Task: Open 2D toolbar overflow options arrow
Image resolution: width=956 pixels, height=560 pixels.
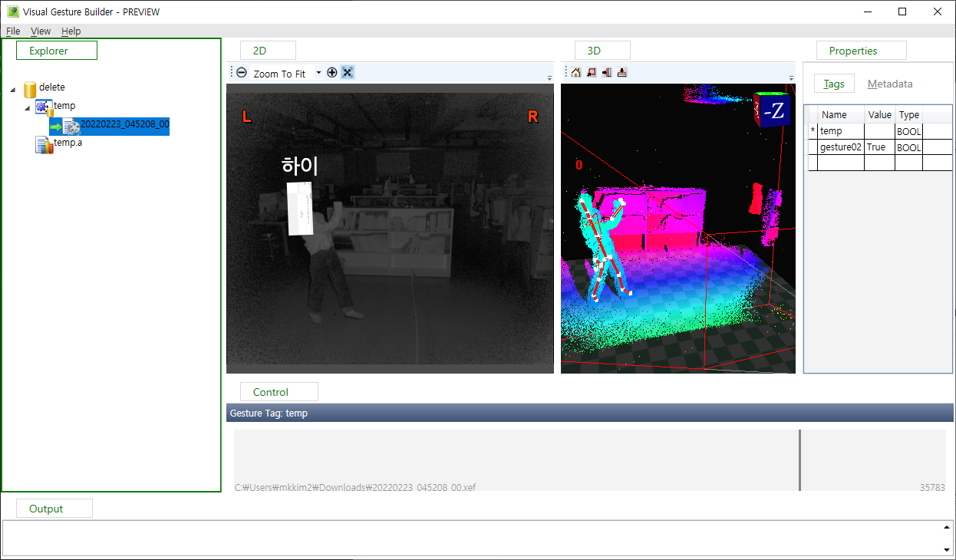Action: tap(549, 77)
